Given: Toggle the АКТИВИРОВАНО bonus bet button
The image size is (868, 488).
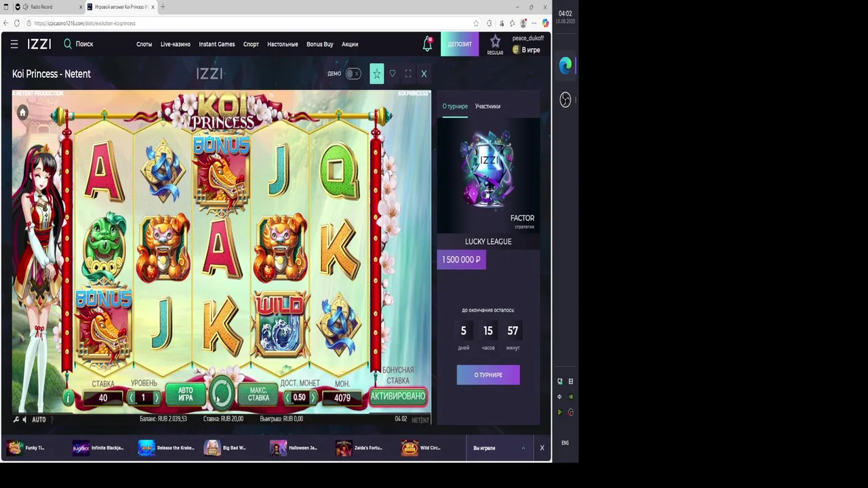Looking at the screenshot, I should pos(398,396).
